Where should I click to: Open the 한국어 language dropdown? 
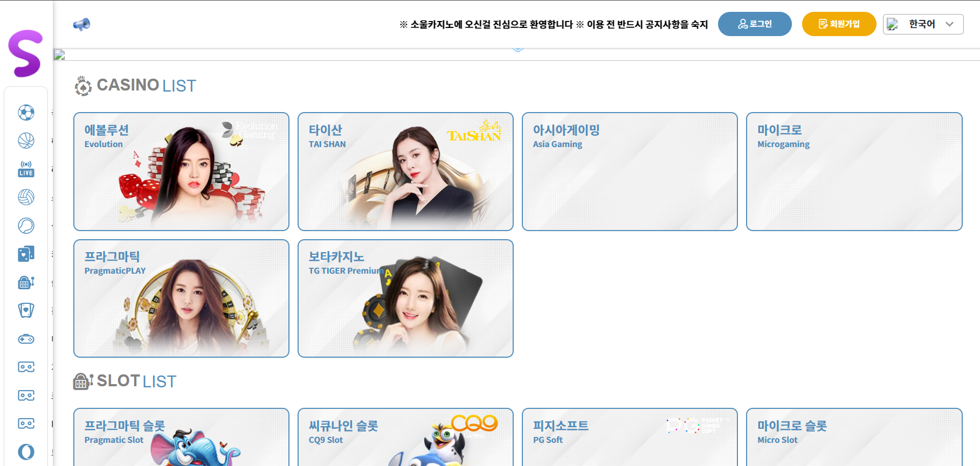click(923, 24)
